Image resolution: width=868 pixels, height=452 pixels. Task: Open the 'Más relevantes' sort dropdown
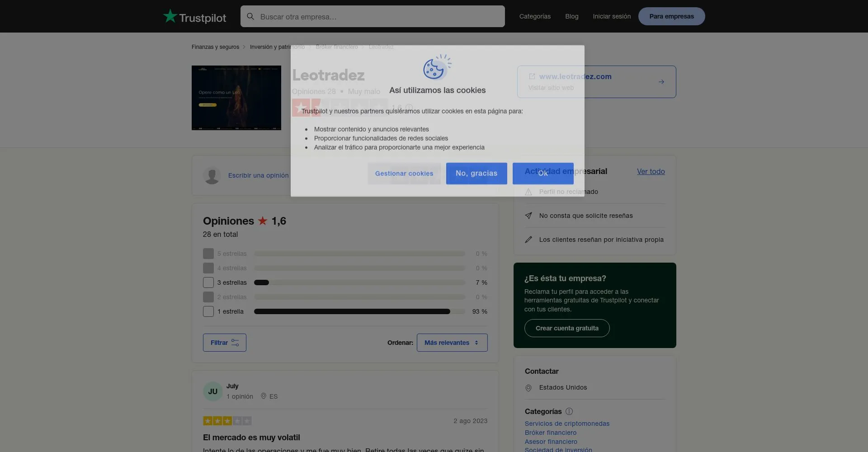click(x=452, y=343)
